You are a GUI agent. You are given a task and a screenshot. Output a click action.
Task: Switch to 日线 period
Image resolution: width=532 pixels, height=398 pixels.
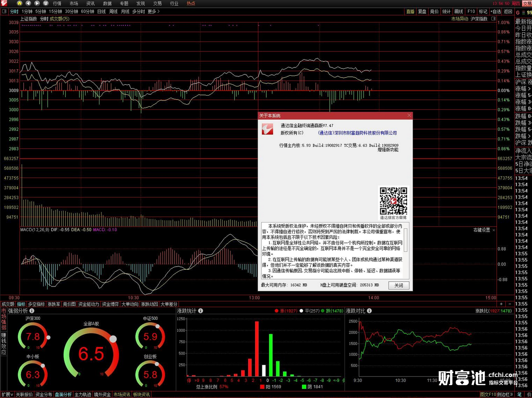click(102, 11)
